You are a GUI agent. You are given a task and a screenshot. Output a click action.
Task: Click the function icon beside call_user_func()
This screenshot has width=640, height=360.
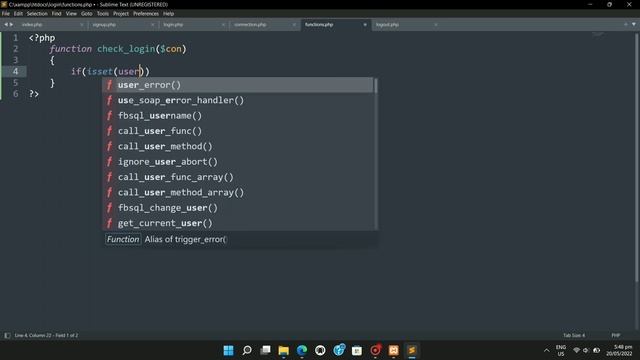click(109, 131)
